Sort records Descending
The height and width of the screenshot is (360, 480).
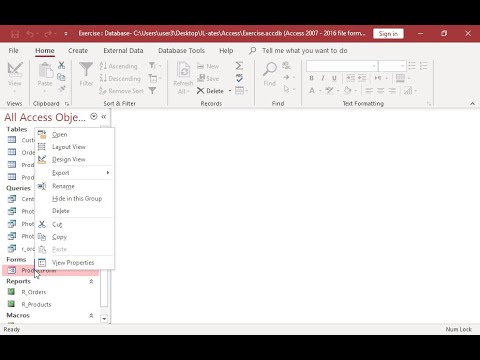120,78
